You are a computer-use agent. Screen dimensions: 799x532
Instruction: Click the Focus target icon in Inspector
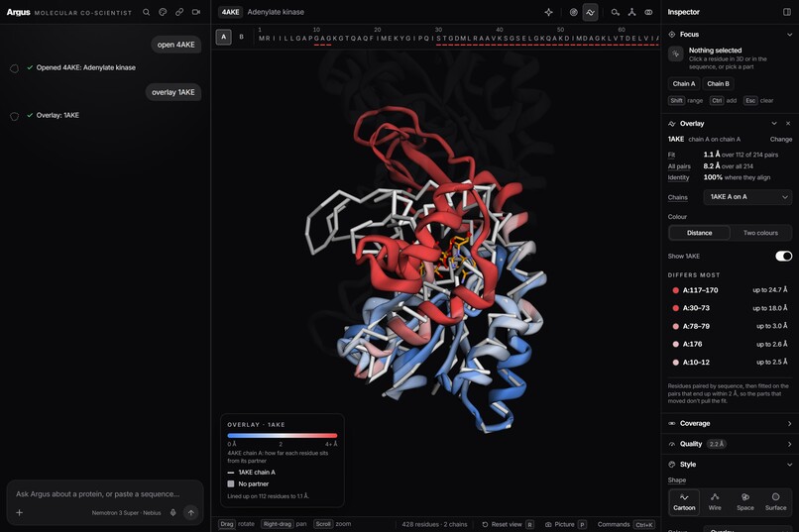671,34
